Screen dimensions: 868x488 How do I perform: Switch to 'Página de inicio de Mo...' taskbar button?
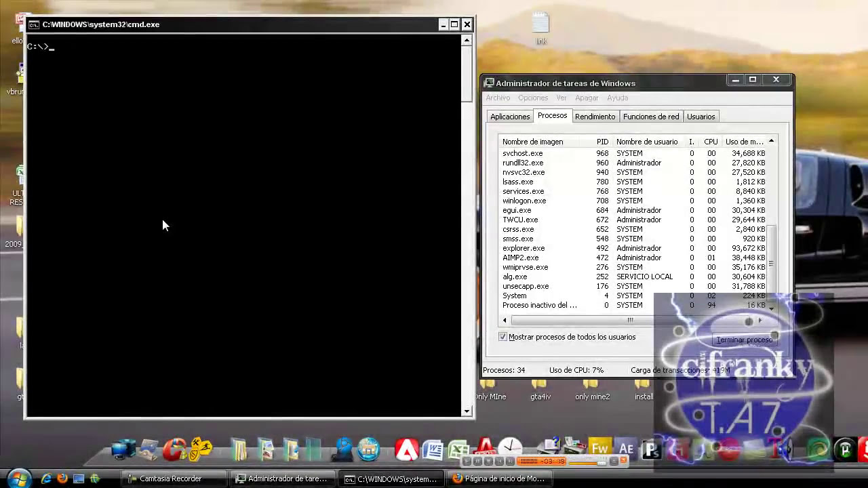click(x=500, y=479)
